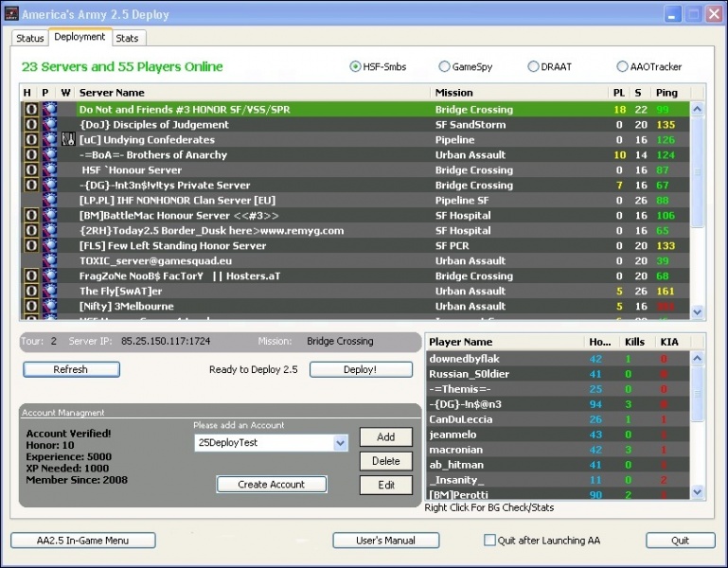Screen dimensions: 728x568
Task: Click PunkBuster icon on Few Left Standing row
Action: click(49, 245)
